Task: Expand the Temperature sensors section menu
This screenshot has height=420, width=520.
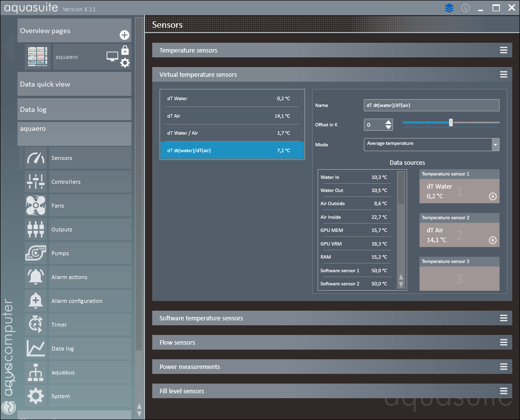Action: coord(504,50)
